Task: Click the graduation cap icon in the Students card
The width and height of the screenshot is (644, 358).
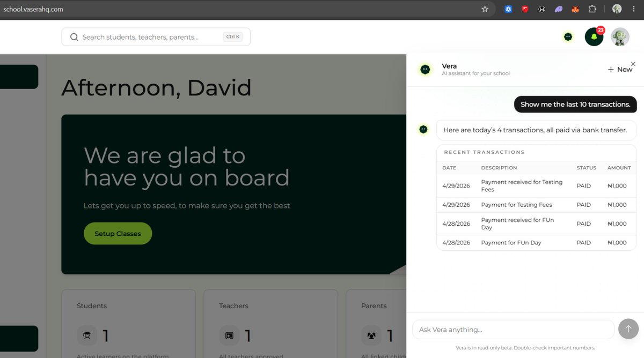Action: click(x=87, y=335)
